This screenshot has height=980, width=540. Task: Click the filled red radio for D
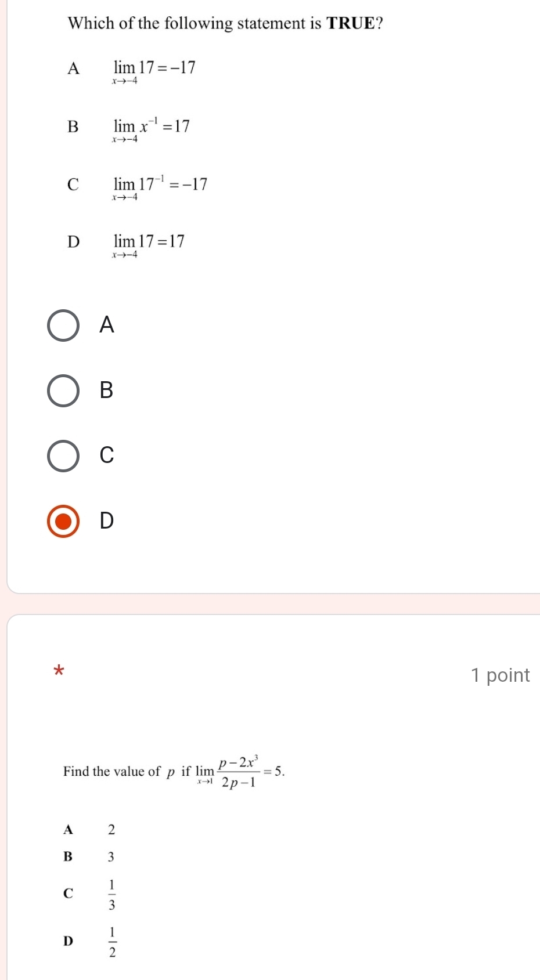click(63, 521)
